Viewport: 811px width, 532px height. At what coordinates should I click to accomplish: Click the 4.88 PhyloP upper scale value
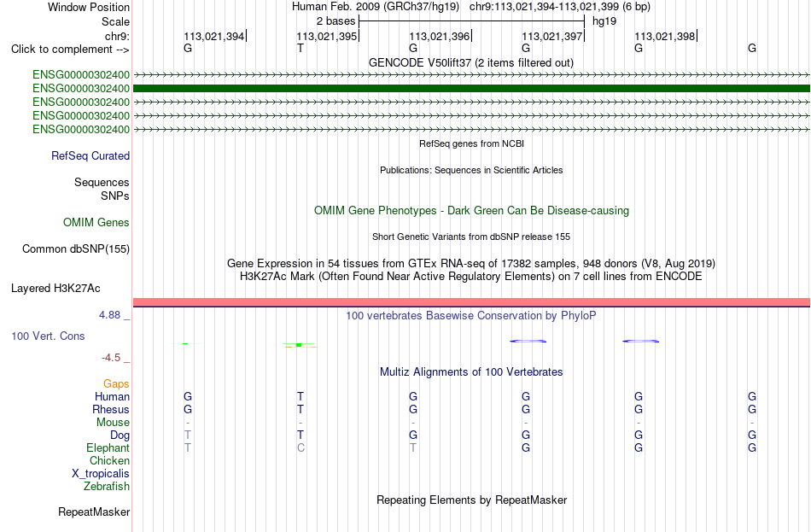click(109, 314)
